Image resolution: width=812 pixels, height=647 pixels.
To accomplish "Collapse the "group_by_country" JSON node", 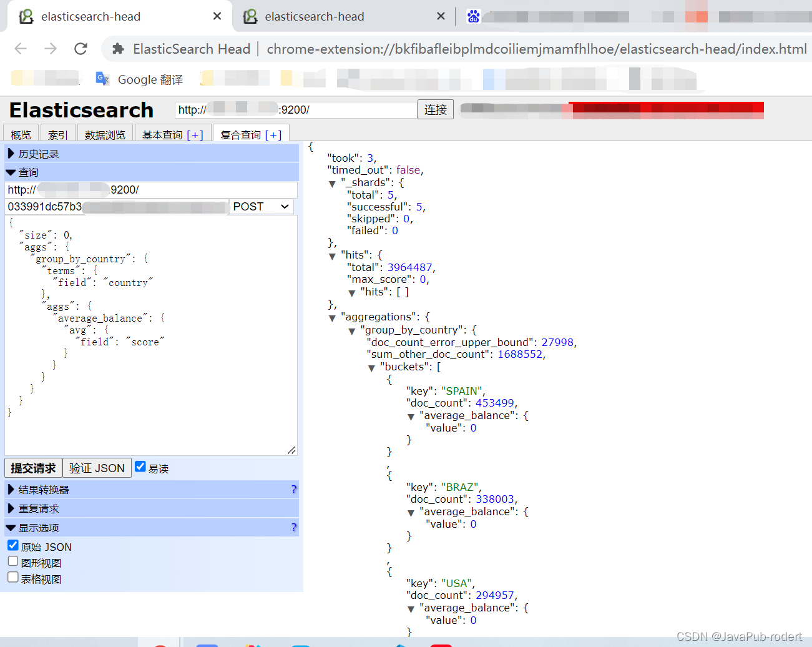I will (x=351, y=331).
